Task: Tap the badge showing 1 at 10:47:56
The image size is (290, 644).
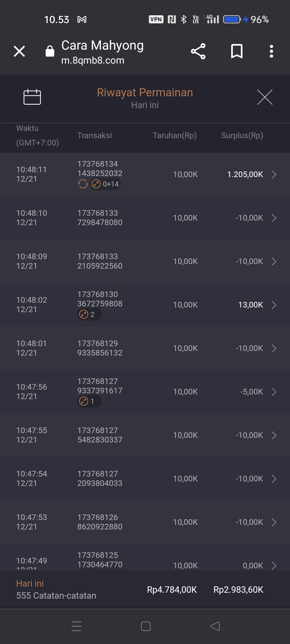Action: click(x=89, y=401)
